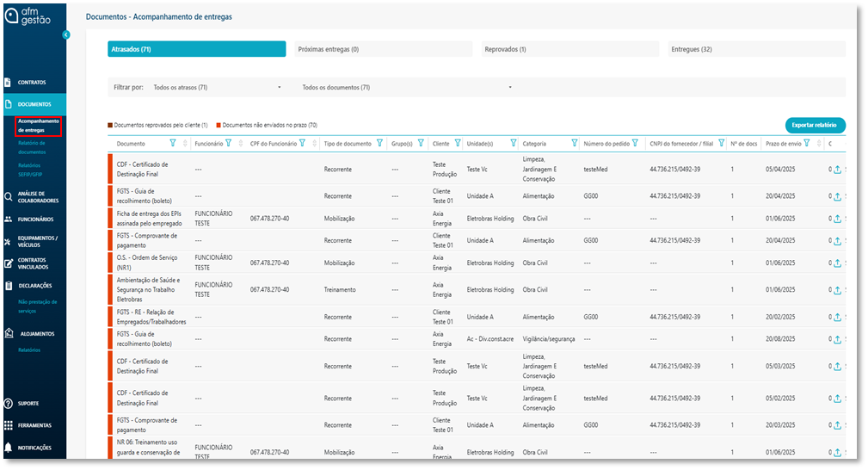Expand the Funcionários sidebar section

pyautogui.click(x=35, y=220)
